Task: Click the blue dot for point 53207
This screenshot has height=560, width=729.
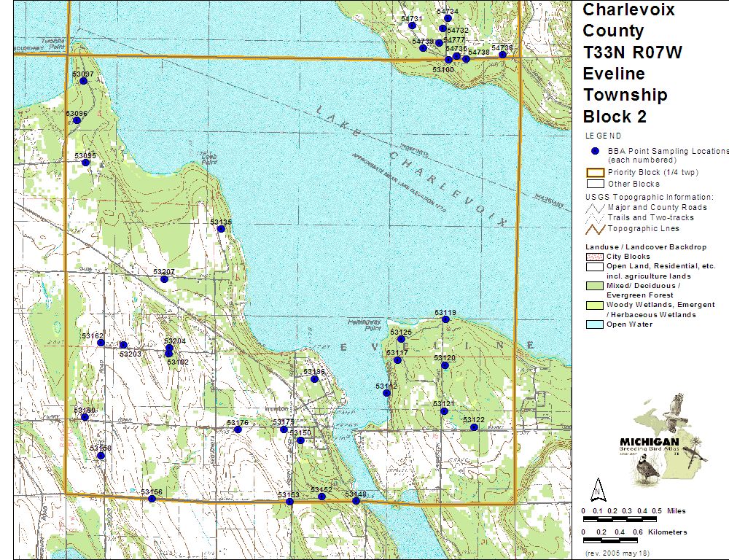Action: (164, 279)
